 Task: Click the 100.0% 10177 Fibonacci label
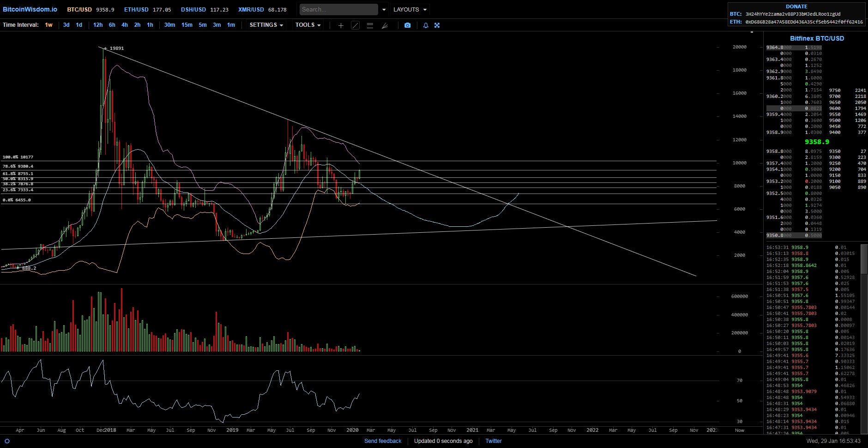point(18,157)
